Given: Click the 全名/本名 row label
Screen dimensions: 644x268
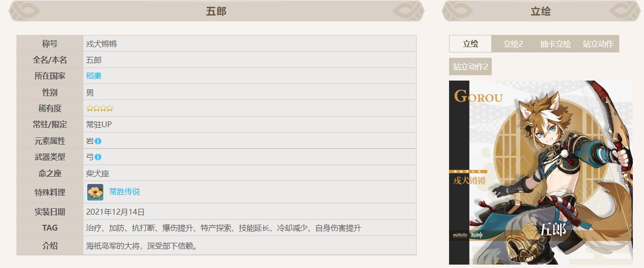Looking at the screenshot, I should coord(50,60).
